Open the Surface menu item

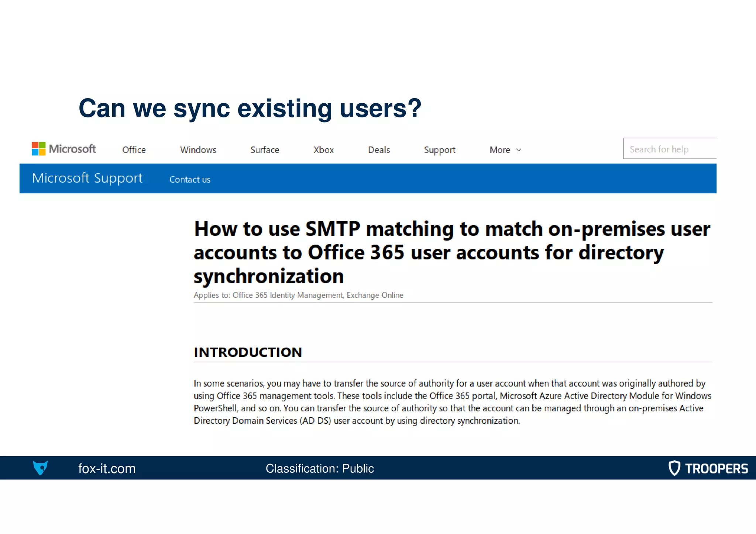[265, 150]
